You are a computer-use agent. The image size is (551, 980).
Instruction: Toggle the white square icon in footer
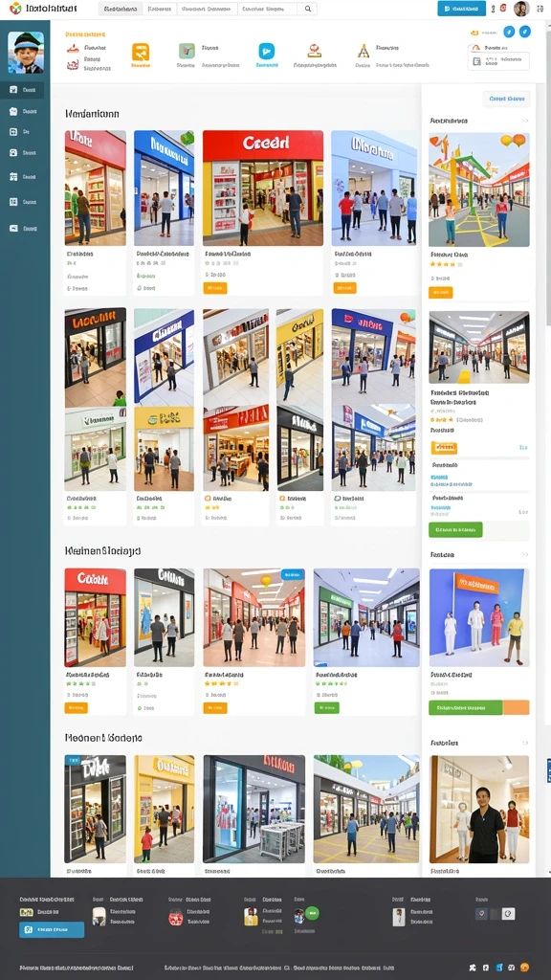pos(509,913)
